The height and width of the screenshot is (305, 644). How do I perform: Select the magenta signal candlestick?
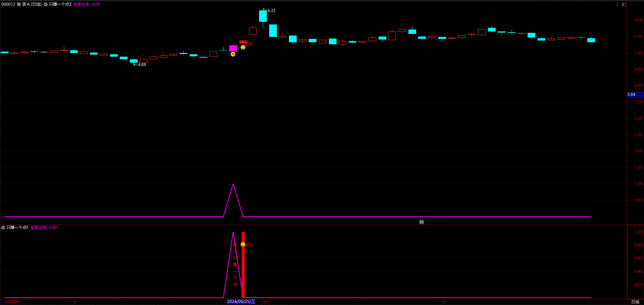pos(233,48)
